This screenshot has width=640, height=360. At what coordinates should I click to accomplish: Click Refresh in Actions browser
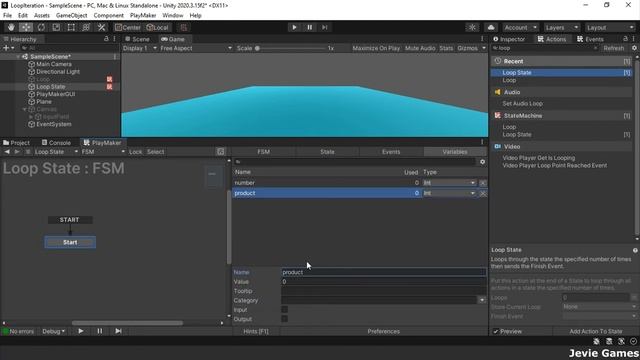click(613, 48)
